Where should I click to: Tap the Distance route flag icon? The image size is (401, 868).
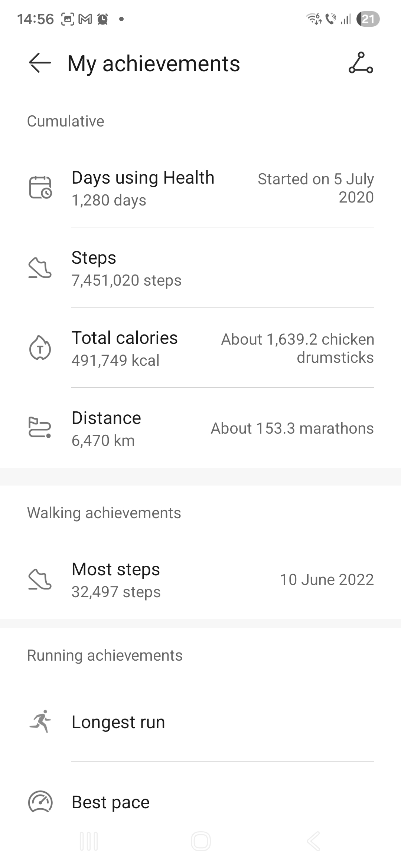click(x=40, y=428)
